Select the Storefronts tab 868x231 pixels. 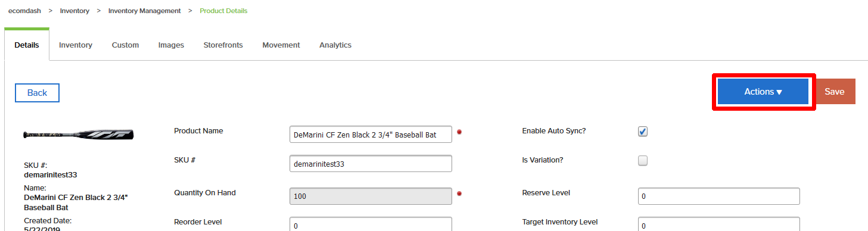coord(223,45)
